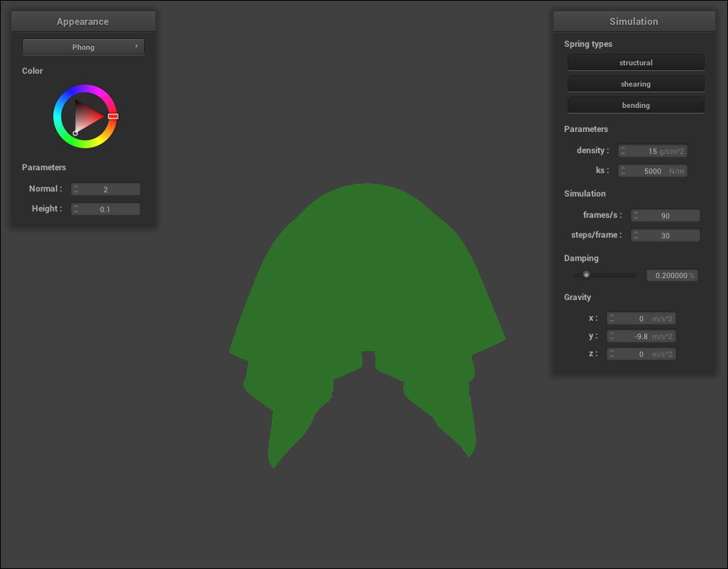Screen dimensions: 728x569
Task: Click the Gravity x stepper arrows
Action: (x=612, y=319)
